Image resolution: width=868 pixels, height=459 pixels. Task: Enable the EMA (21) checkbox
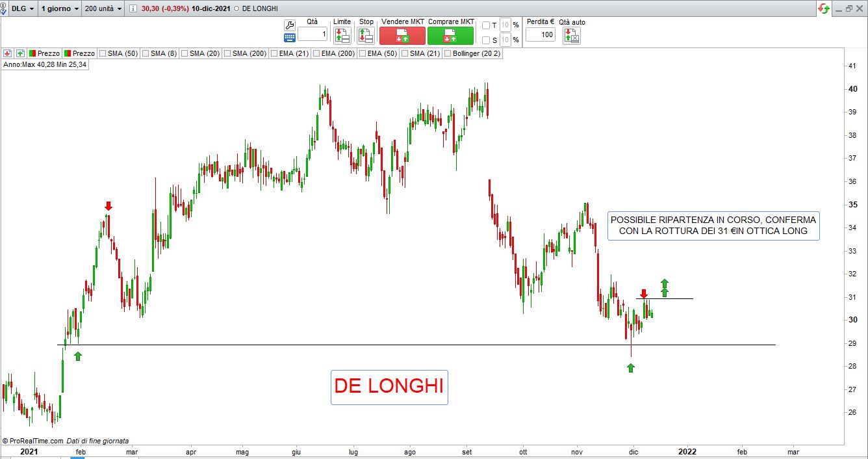(x=274, y=54)
